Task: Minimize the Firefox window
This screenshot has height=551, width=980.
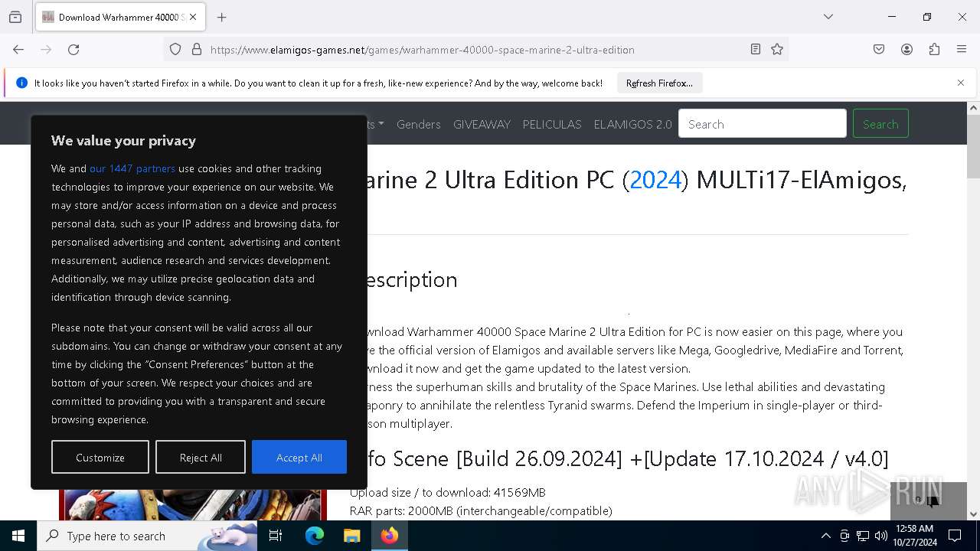Action: click(x=892, y=17)
